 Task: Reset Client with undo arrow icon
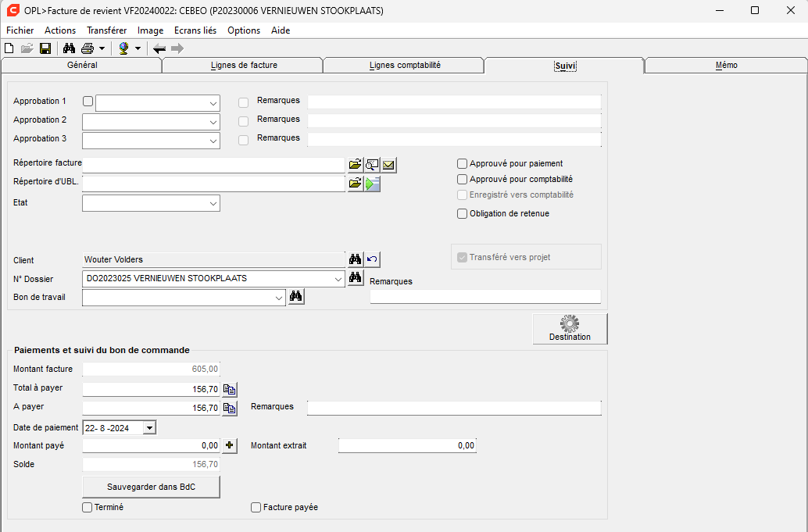372,259
